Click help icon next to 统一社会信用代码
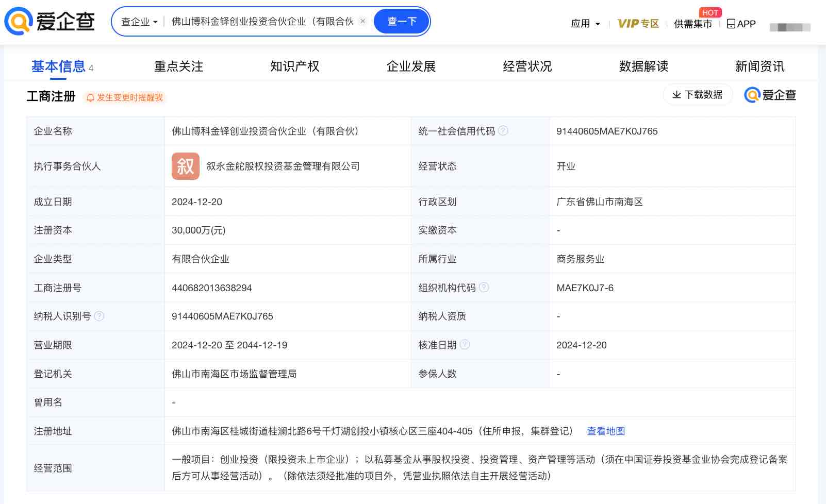 tap(504, 131)
